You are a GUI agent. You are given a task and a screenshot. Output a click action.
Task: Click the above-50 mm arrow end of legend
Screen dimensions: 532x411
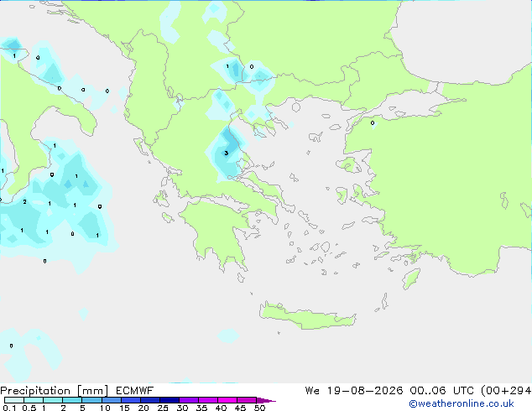click(266, 400)
